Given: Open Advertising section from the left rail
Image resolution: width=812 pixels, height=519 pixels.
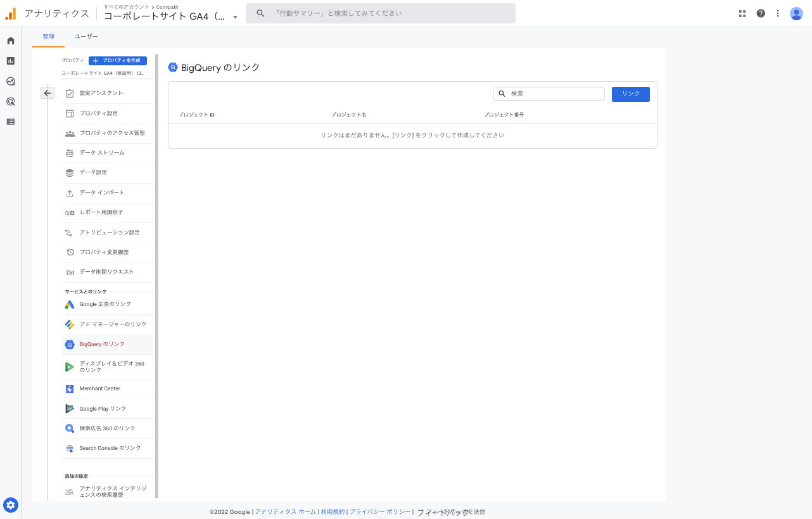Looking at the screenshot, I should (x=10, y=101).
